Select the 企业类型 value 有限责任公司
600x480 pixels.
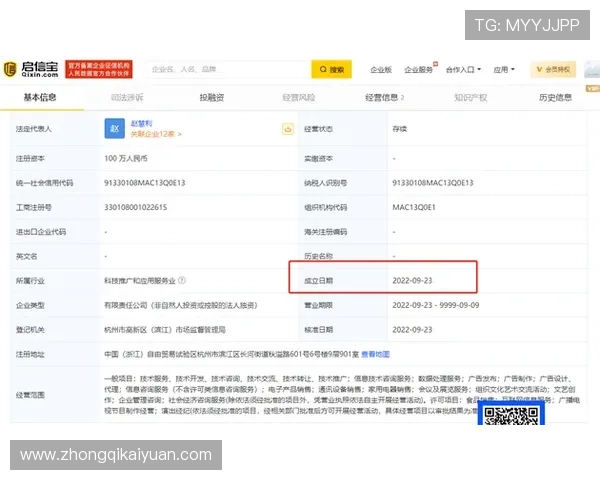point(181,305)
